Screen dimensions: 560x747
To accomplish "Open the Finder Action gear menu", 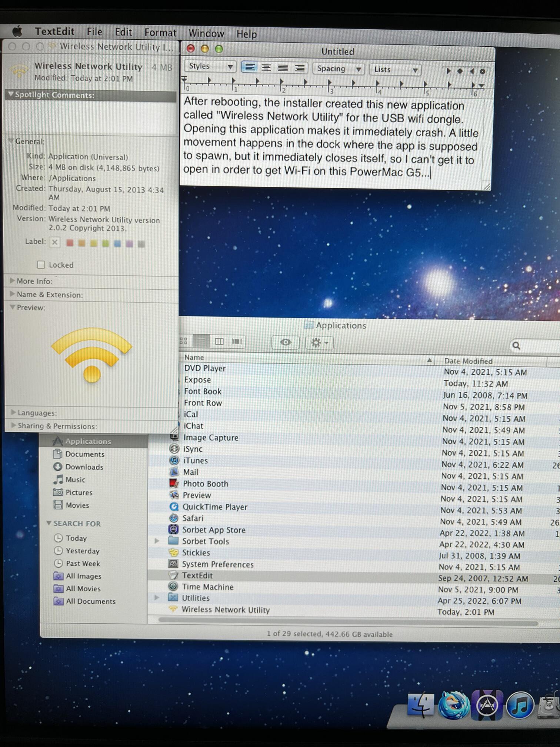I will [x=319, y=343].
